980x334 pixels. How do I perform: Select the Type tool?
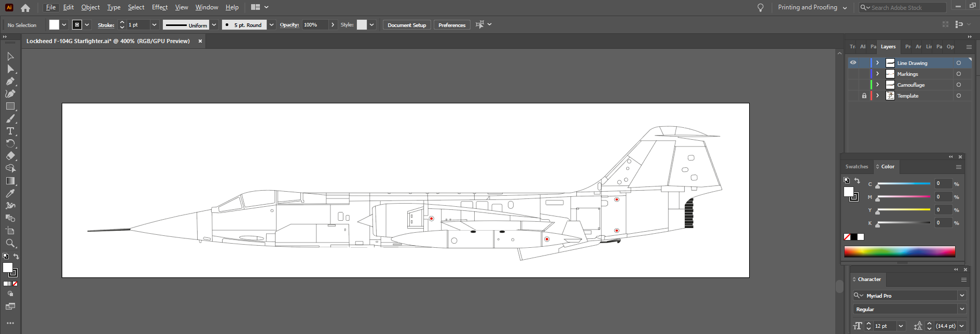10,131
